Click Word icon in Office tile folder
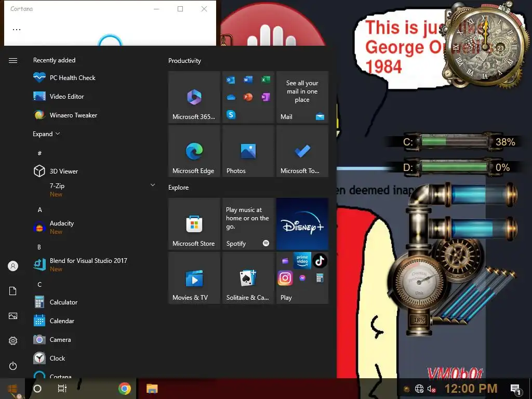Viewport: 532px width, 399px height. point(248,79)
